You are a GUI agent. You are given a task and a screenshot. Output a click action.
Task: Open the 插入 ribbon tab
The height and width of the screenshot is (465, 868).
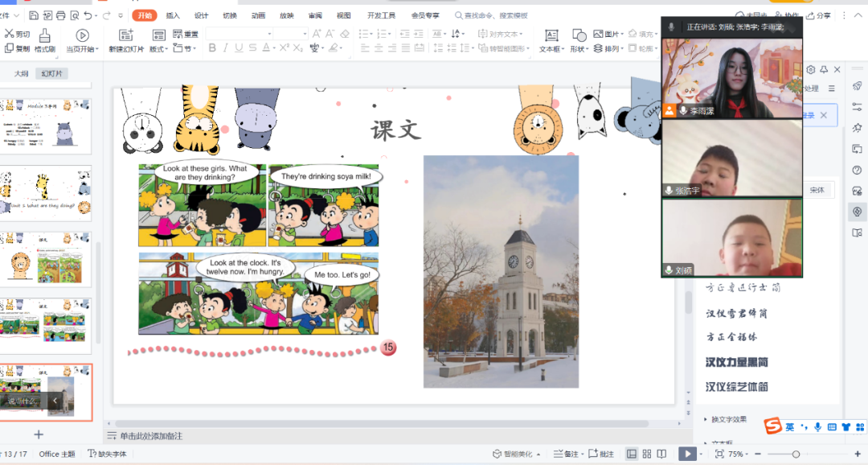coord(173,15)
